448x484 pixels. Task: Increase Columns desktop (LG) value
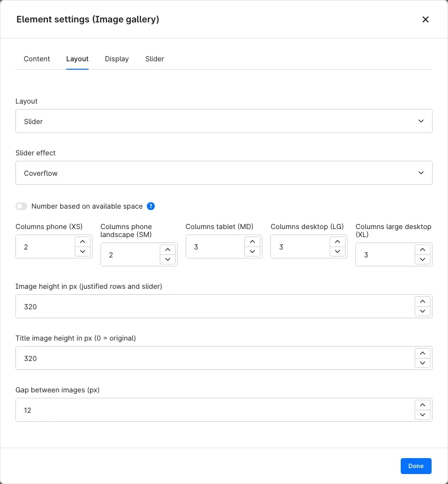(337, 242)
